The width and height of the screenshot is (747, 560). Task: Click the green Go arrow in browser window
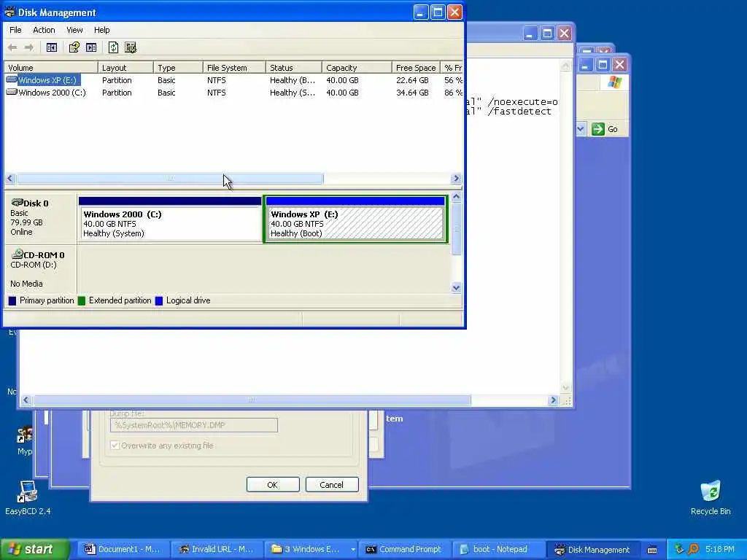point(598,129)
